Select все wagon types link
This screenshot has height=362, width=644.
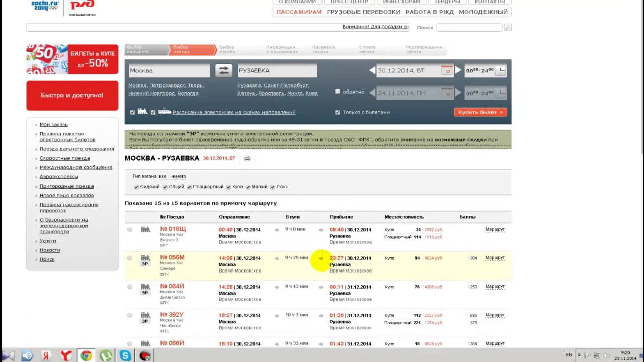click(x=163, y=176)
